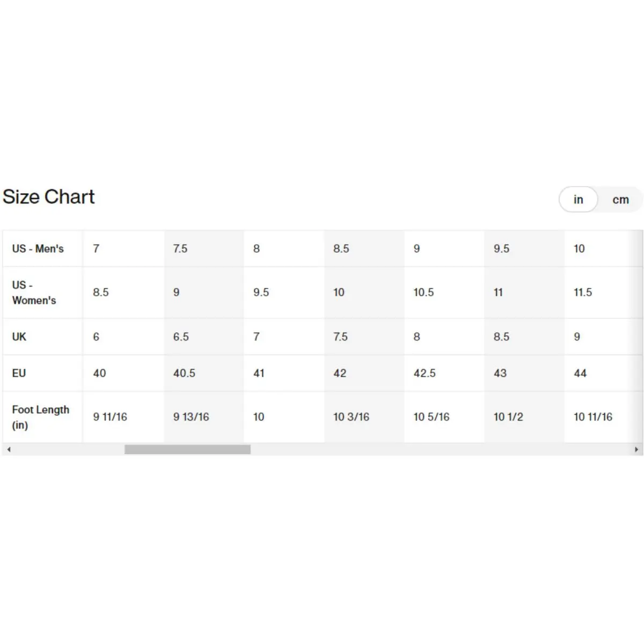This screenshot has height=644, width=644.
Task: Click the Size Chart heading
Action: [48, 197]
